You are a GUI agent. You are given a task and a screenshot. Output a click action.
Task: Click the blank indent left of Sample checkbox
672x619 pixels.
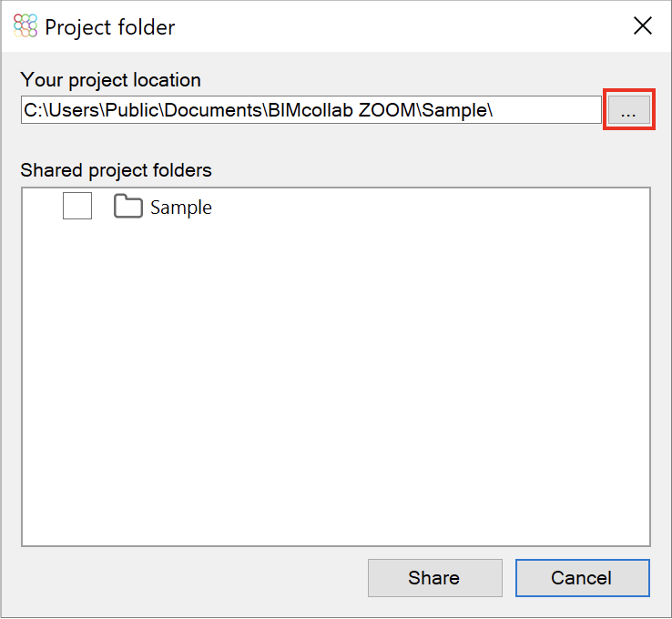(x=42, y=206)
